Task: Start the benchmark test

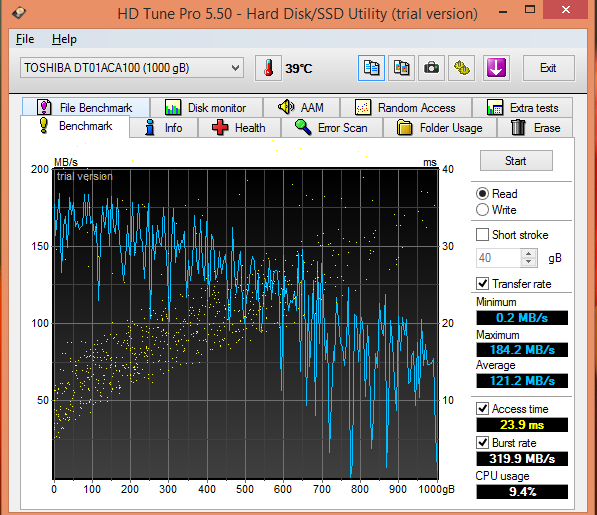Action: pos(516,161)
